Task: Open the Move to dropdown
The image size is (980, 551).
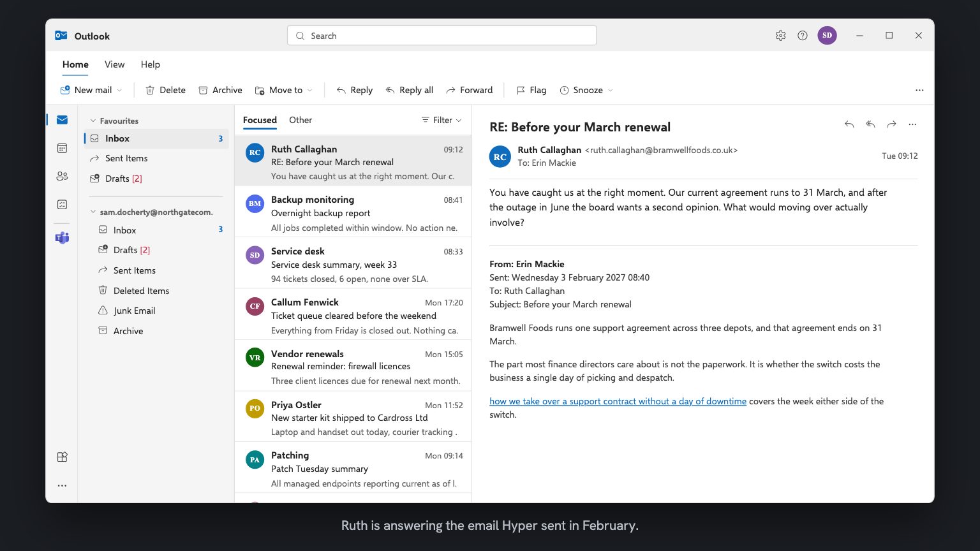Action: tap(284, 91)
